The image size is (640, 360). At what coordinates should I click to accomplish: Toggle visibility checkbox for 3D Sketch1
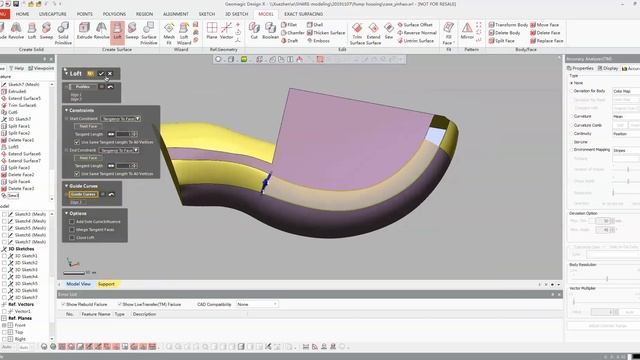(4, 256)
